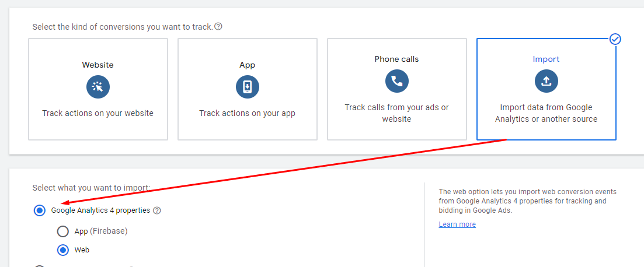Select the Google Analytics 4 properties radio button
Screen dimensions: 644x267
40,210
